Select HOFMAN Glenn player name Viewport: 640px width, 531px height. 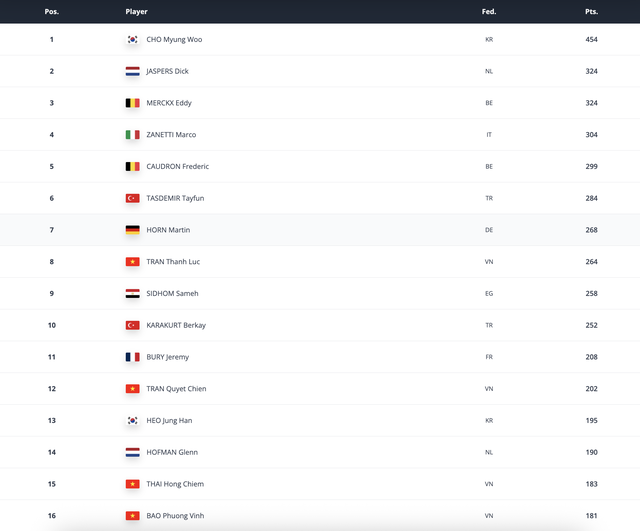pos(172,452)
